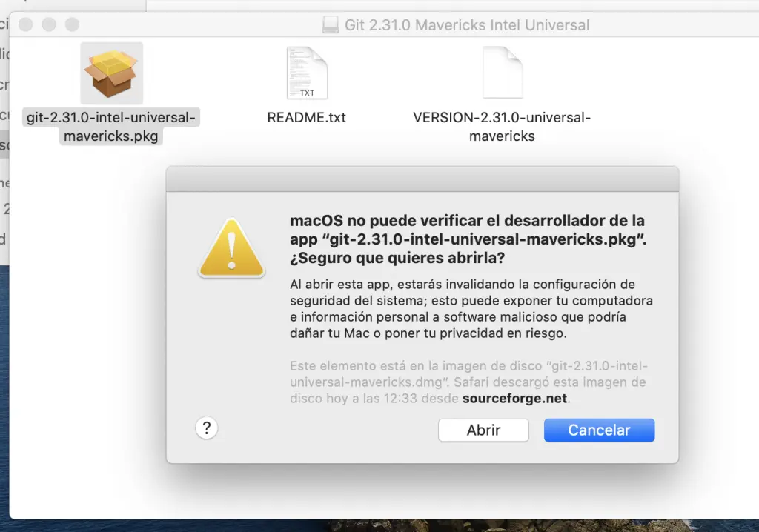This screenshot has height=532, width=759.
Task: Click the Al abrir esta app warning paragraph
Action: tap(471, 308)
